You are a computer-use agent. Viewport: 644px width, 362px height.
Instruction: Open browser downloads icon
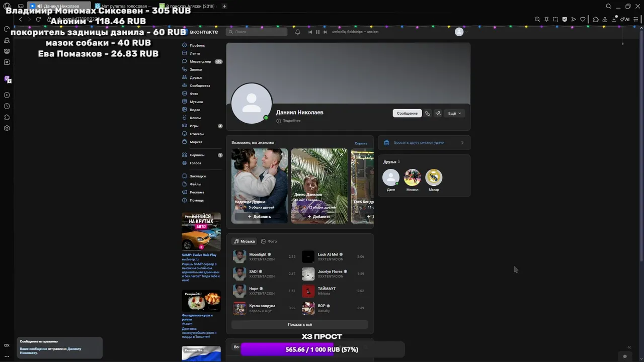pyautogui.click(x=614, y=19)
